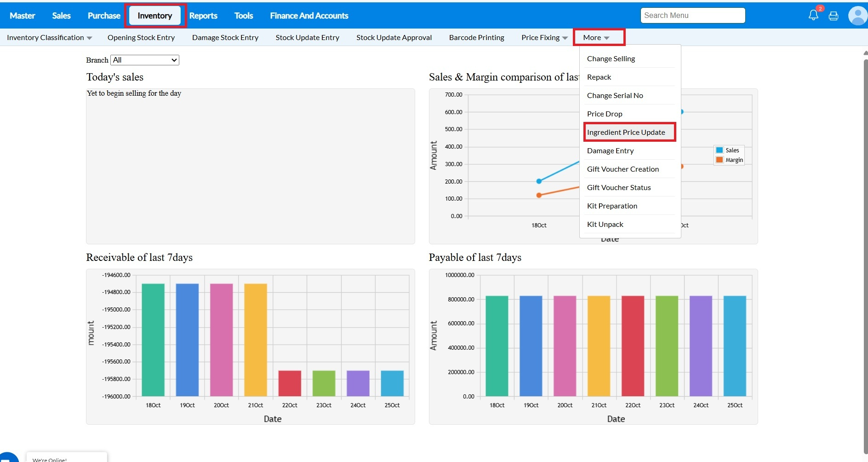Open the user profile avatar
Image resolution: width=868 pixels, height=462 pixels.
click(857, 16)
